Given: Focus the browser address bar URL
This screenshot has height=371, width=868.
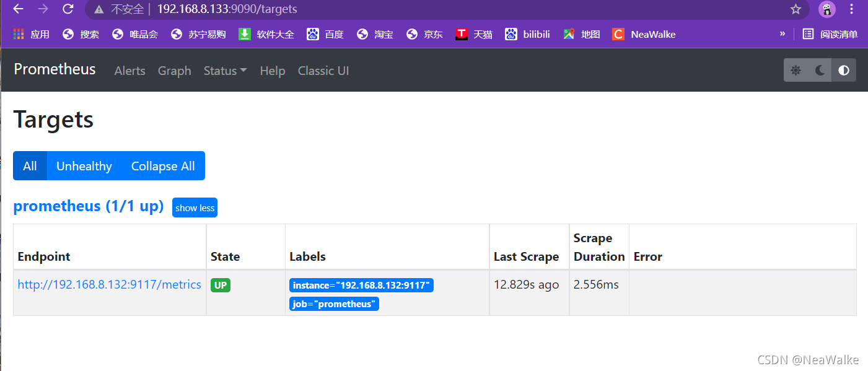Looking at the screenshot, I should pyautogui.click(x=227, y=9).
